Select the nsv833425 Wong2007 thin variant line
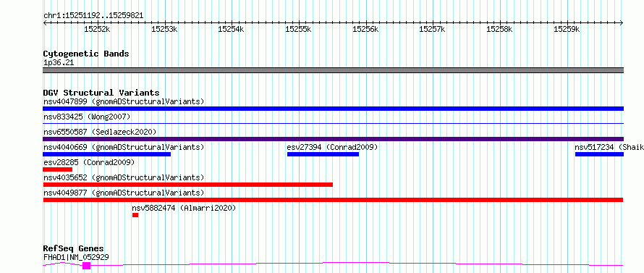 [x=333, y=123]
